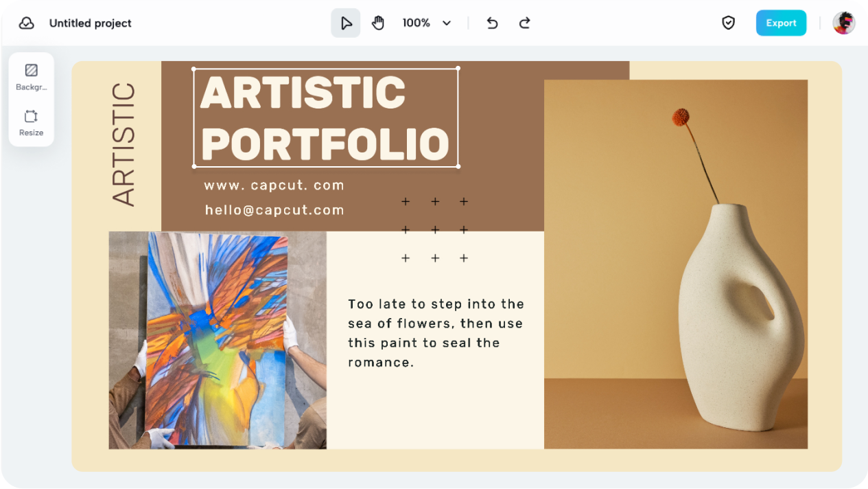Screen dimensions: 868x489
Task: Click the top-left selection handle of the heading
Action: point(194,69)
